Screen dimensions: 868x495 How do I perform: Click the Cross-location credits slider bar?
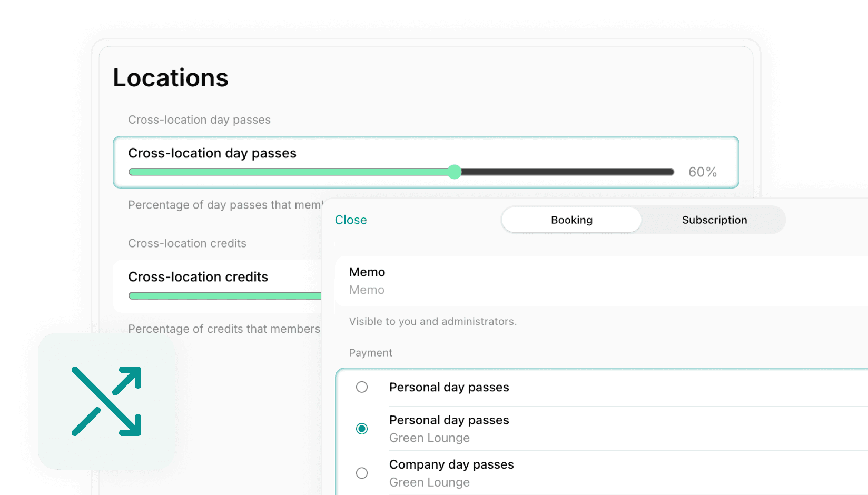(x=221, y=295)
